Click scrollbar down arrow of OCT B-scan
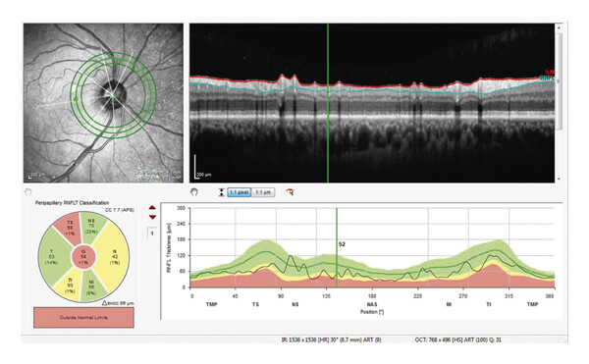Viewport: 589px width, 364px height. [559, 179]
